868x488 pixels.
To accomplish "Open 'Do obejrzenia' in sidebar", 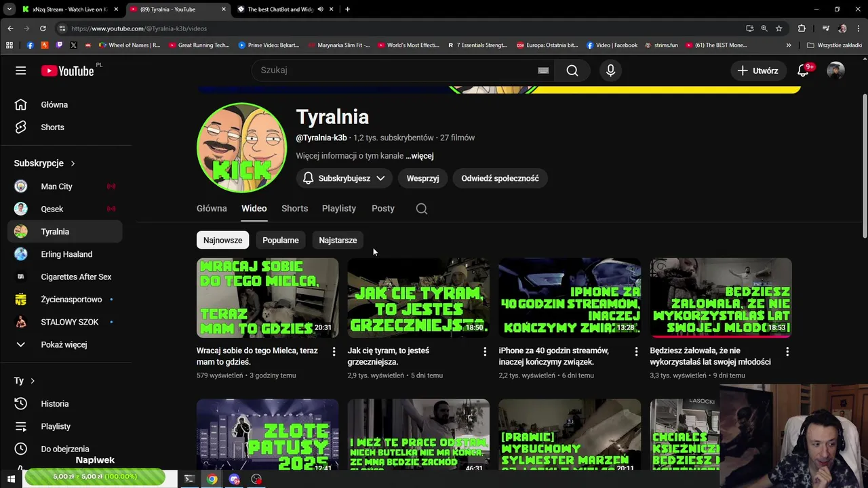I will tap(65, 449).
